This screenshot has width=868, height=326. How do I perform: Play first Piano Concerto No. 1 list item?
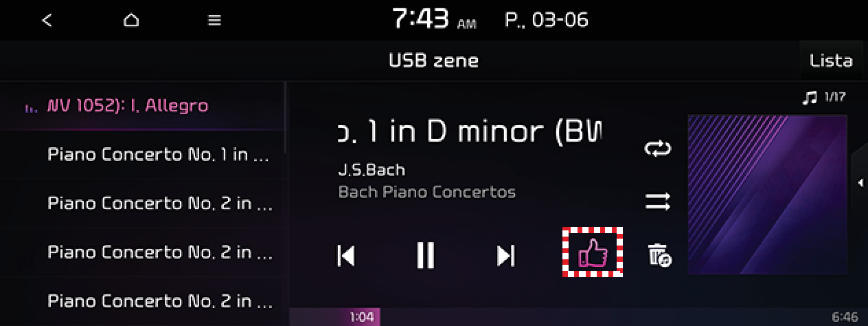[143, 154]
